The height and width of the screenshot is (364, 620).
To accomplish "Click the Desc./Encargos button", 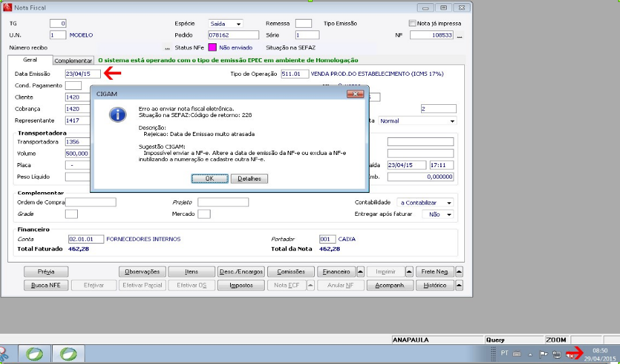I will (x=241, y=271).
